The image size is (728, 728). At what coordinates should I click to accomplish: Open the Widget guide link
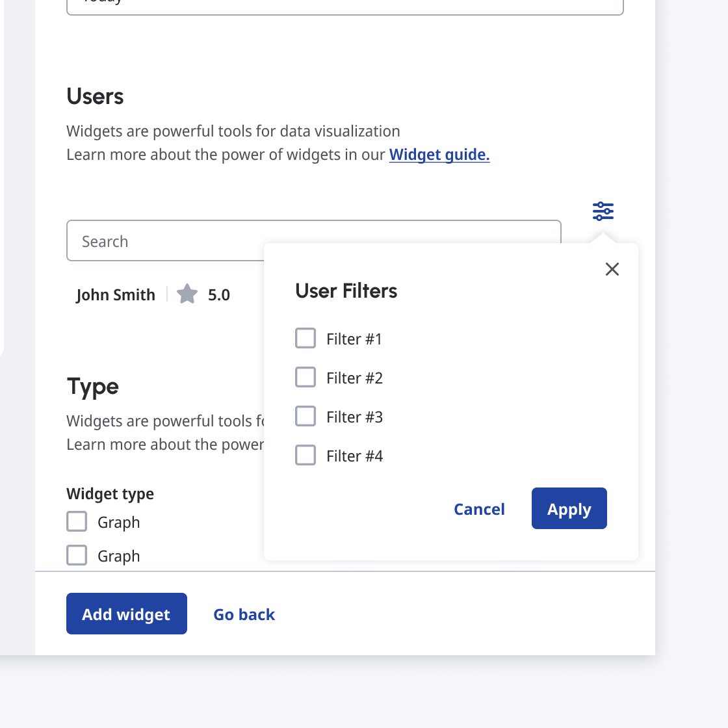439,155
